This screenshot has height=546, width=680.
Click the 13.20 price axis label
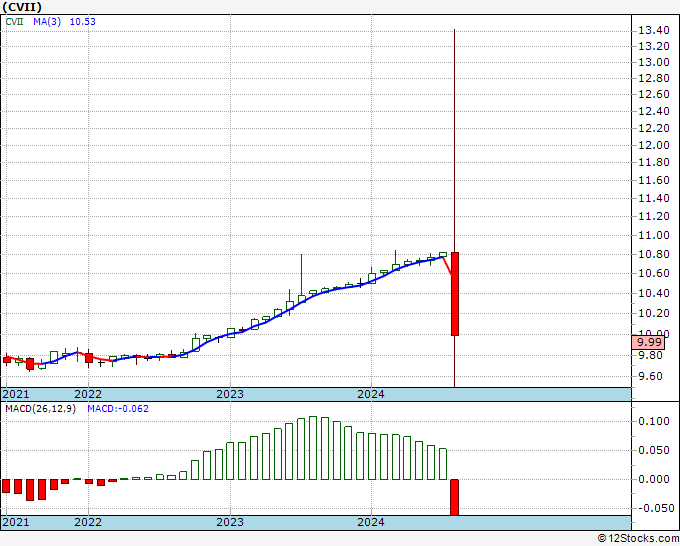654,46
